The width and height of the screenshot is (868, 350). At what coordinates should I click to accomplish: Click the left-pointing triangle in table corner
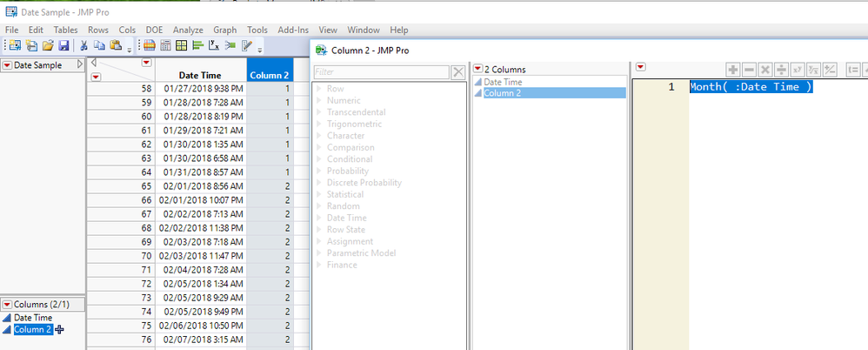[94, 62]
